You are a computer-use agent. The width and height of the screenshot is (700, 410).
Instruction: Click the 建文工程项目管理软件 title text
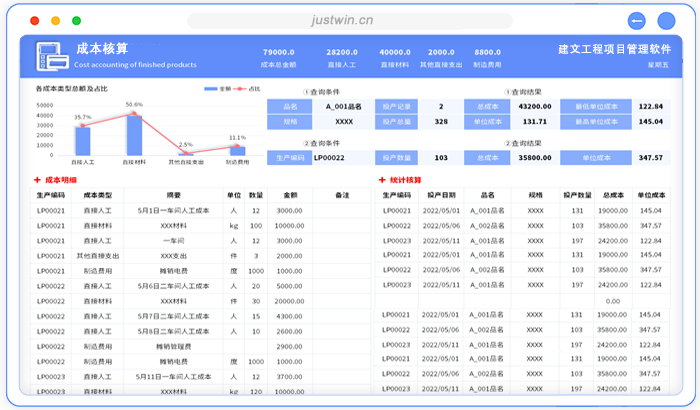point(614,49)
